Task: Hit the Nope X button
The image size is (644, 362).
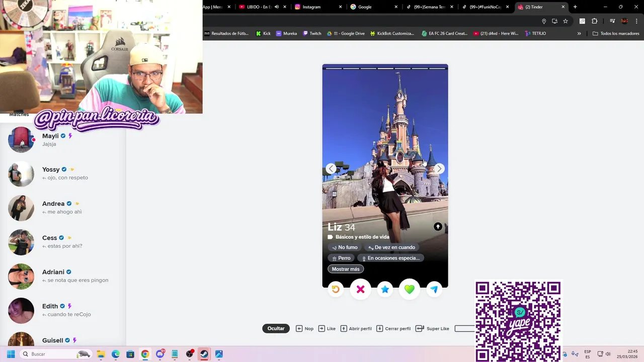Action: (360, 289)
